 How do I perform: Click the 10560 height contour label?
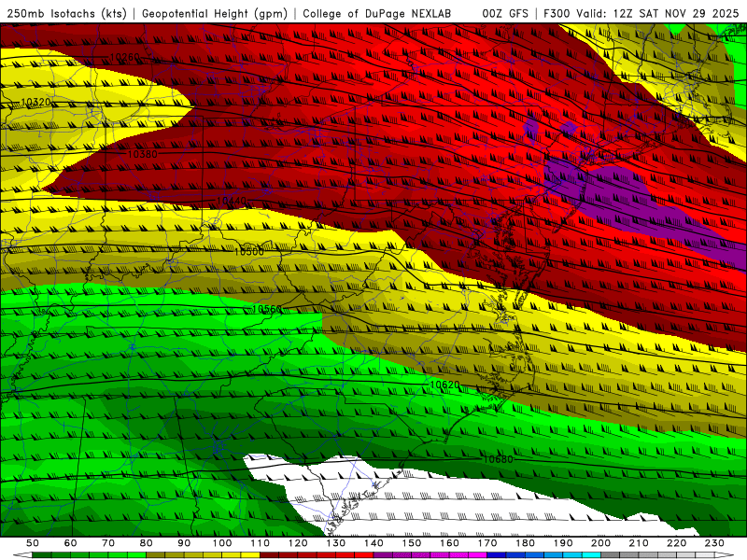click(x=267, y=310)
